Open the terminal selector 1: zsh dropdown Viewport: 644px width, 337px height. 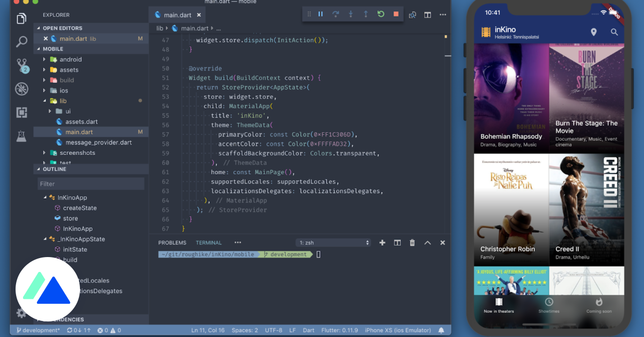tap(333, 243)
